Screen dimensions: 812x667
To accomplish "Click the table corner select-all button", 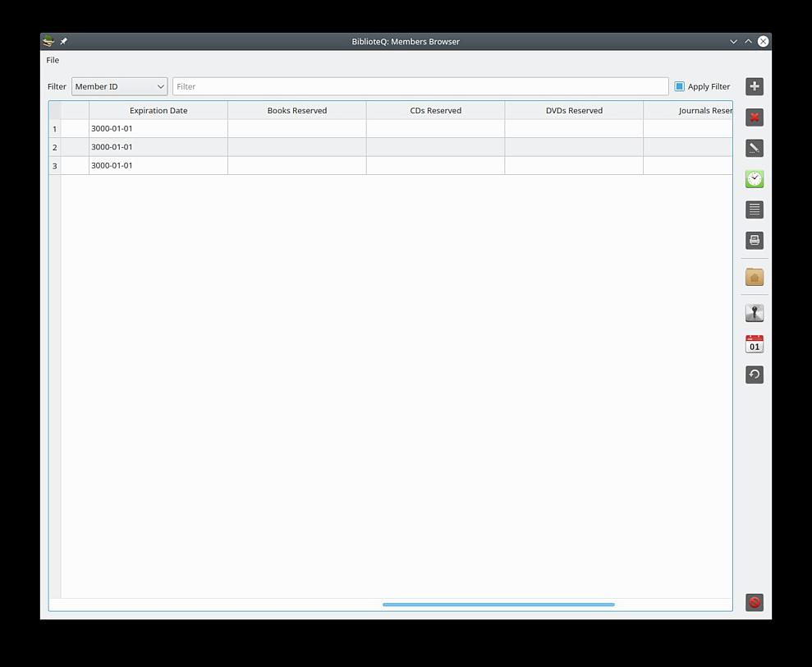I will 55,110.
